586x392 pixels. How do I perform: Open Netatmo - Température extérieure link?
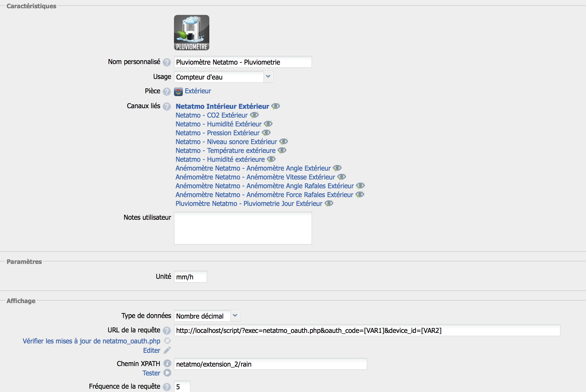pos(225,150)
